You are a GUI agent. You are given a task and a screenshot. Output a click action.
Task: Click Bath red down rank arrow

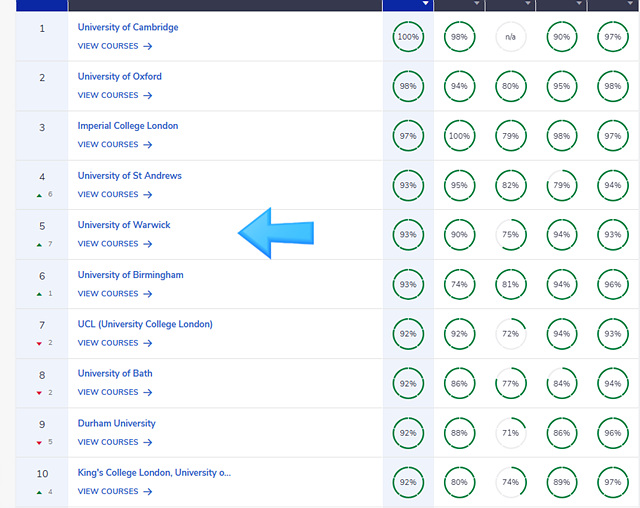point(39,393)
